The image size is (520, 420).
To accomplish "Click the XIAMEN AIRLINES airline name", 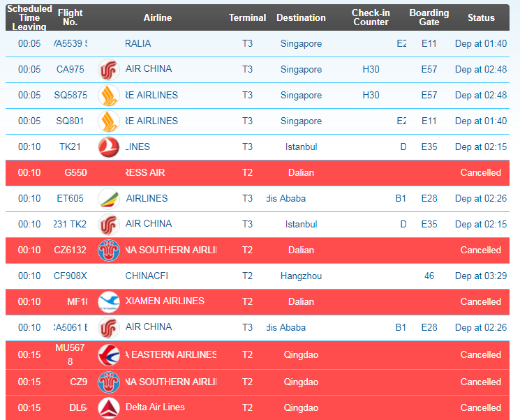I will [165, 301].
